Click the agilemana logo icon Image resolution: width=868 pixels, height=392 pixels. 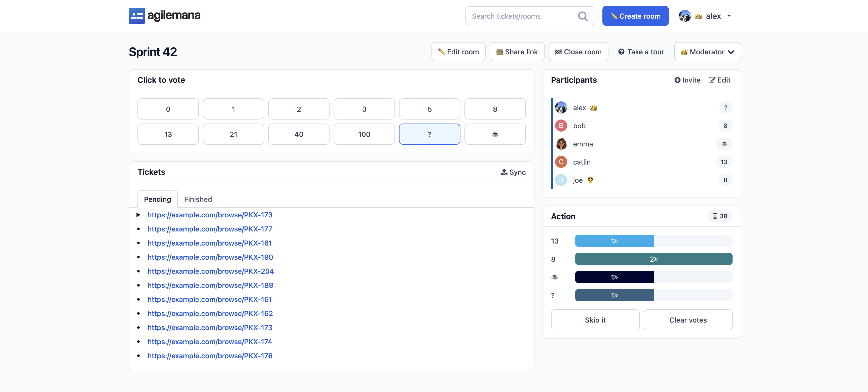(x=137, y=16)
